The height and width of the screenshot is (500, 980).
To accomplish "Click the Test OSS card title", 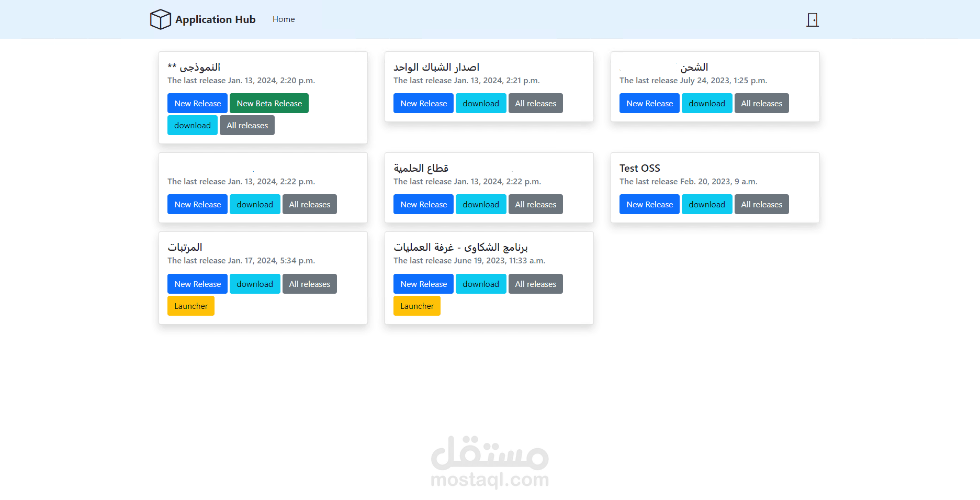I will pos(640,168).
